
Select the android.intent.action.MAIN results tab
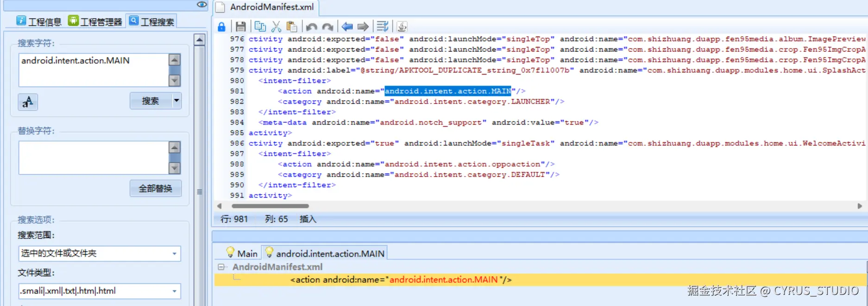[x=325, y=253]
